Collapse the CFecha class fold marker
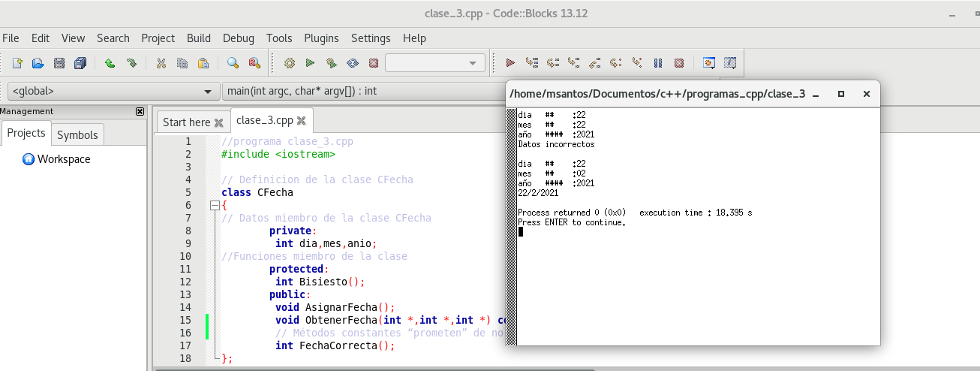Viewport: 980px width, 371px height. (x=215, y=205)
